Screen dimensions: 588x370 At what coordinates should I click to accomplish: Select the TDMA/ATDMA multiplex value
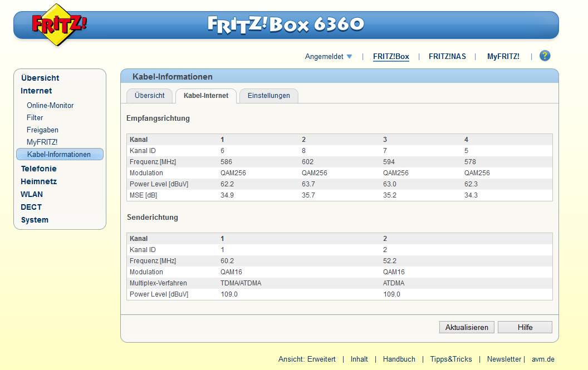point(241,283)
